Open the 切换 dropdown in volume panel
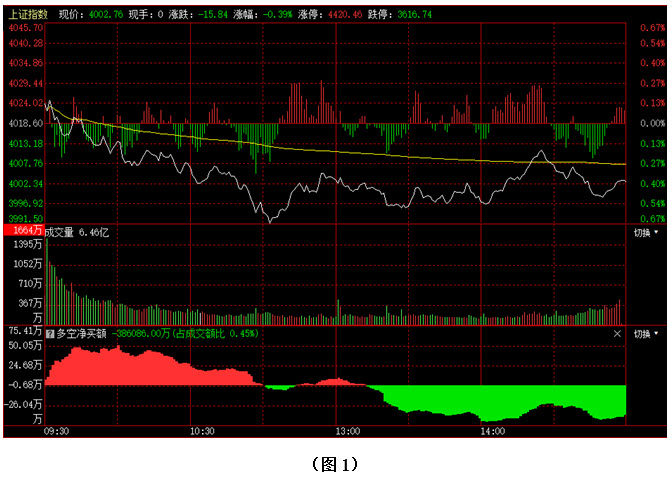Viewport: 672px width, 485px height. (x=646, y=233)
